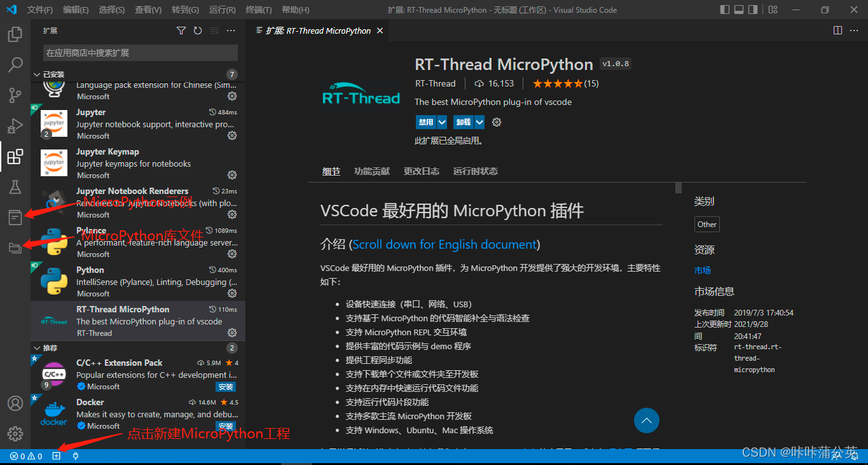Open the manage gear for Python extension
Viewport: 868px width, 465px height.
point(232,293)
